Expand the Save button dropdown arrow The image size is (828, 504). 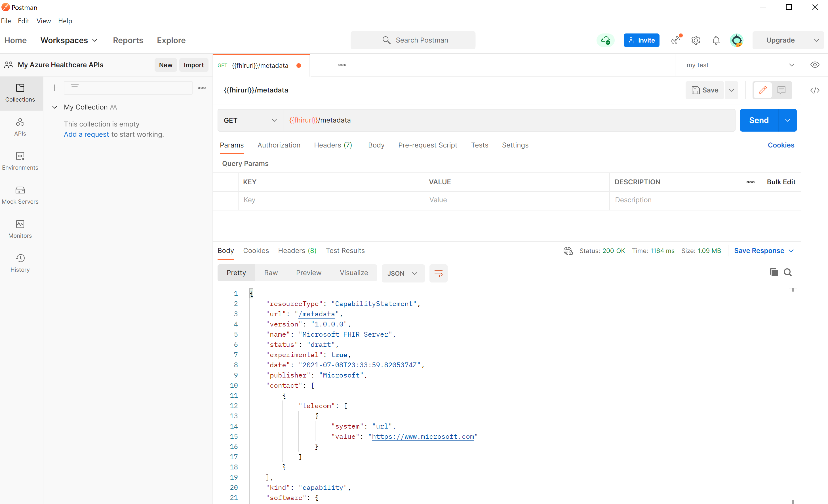click(x=732, y=90)
